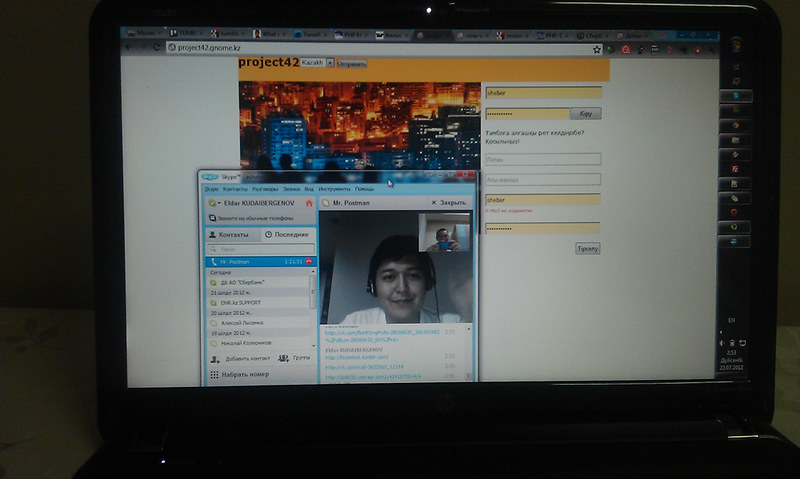Expand status dropdown beside Eldar KUDAIBERGENOV
This screenshot has height=479, width=800.
(219, 203)
